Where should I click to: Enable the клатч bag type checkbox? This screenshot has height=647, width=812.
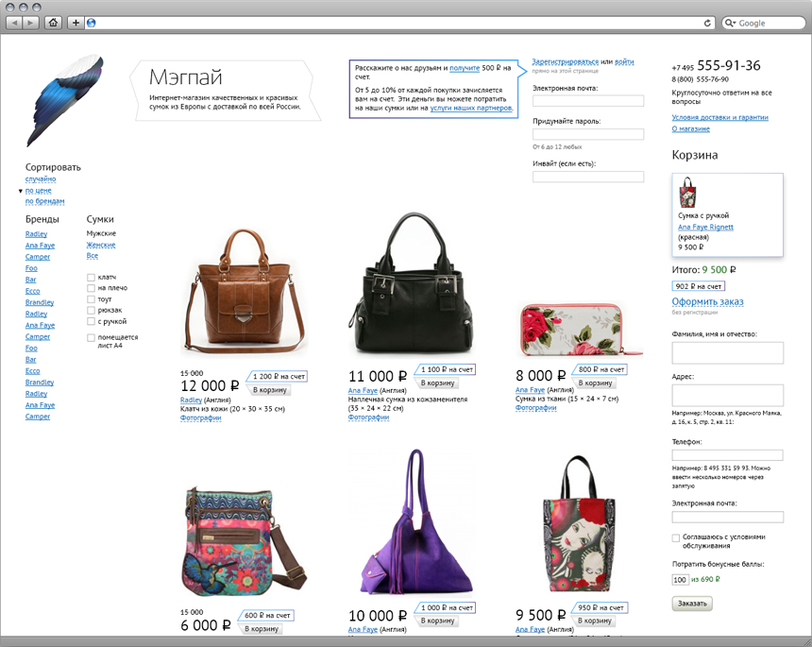(x=91, y=277)
